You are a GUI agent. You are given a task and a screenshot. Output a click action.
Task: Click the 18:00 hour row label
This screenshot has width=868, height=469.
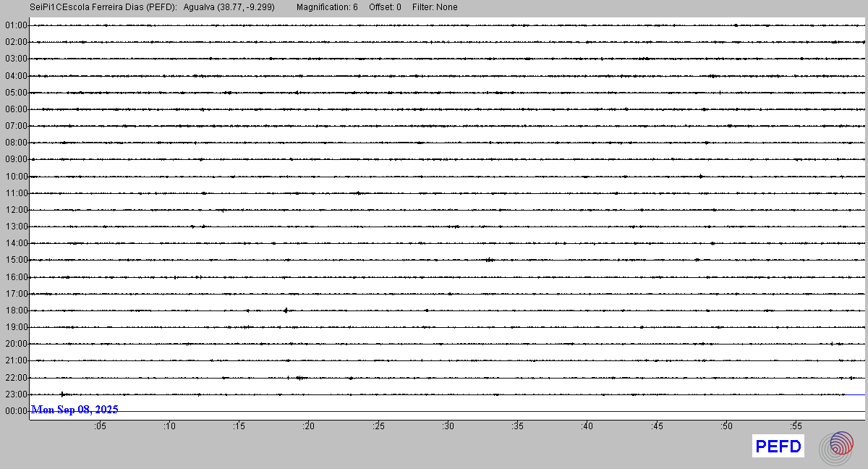tap(16, 310)
